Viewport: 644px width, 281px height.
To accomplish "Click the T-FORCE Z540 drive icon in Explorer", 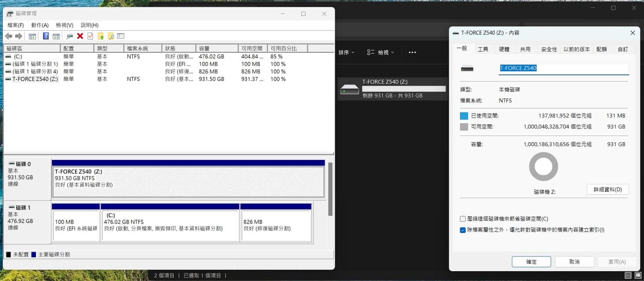I will [x=350, y=89].
